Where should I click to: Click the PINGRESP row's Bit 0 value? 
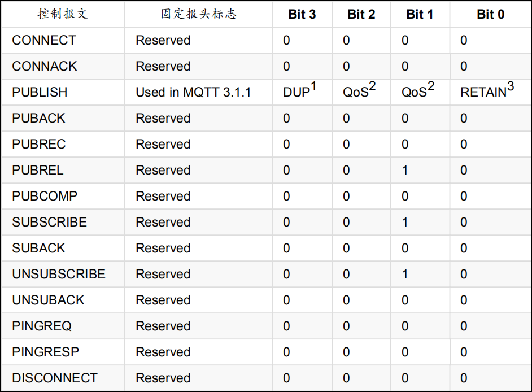click(x=464, y=352)
